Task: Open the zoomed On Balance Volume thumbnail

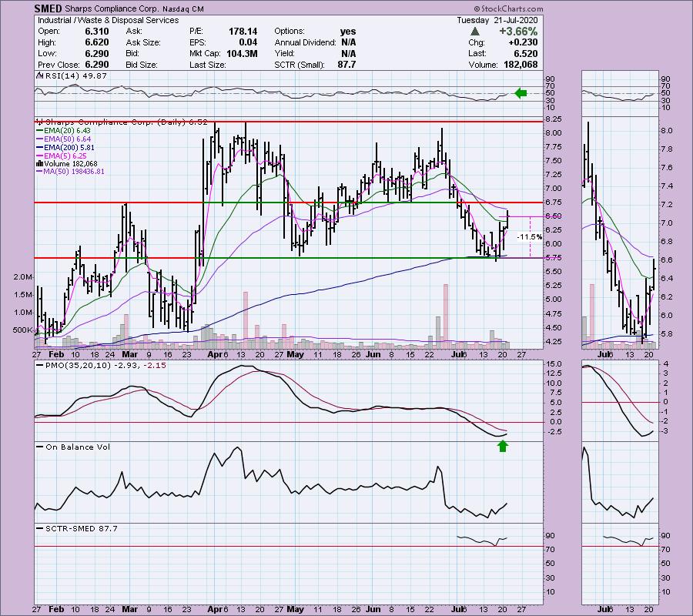Action: pyautogui.click(x=620, y=483)
